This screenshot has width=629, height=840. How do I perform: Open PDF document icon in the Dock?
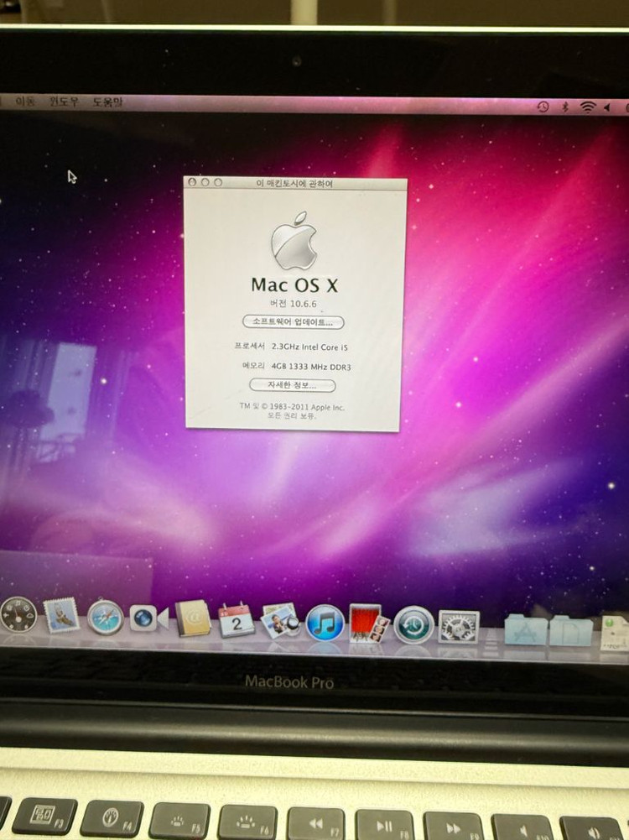coord(616,633)
